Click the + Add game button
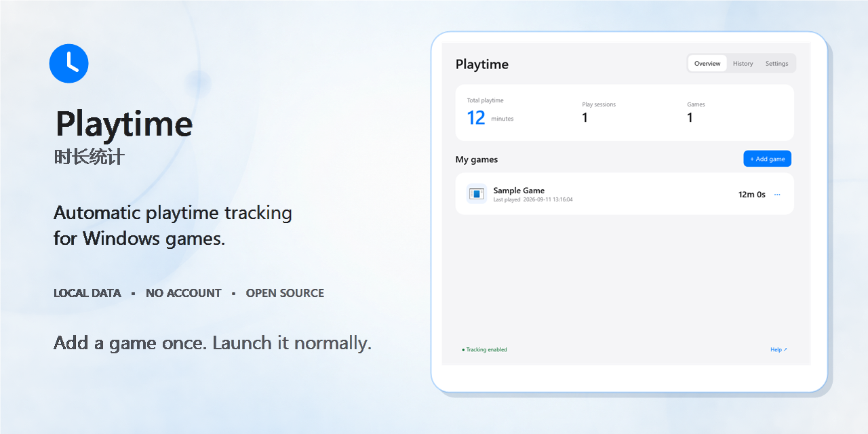This screenshot has width=868, height=434. pos(767,159)
